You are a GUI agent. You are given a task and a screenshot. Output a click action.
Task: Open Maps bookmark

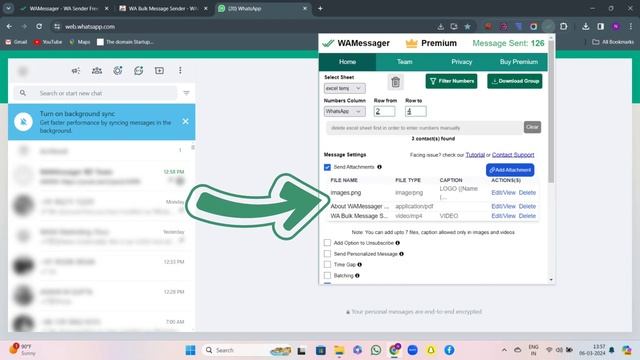pos(80,42)
